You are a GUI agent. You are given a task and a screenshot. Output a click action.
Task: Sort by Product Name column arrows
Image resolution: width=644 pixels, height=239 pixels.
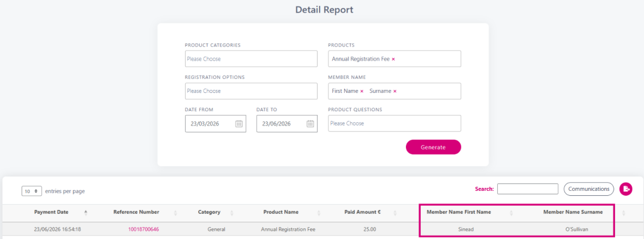tap(319, 212)
